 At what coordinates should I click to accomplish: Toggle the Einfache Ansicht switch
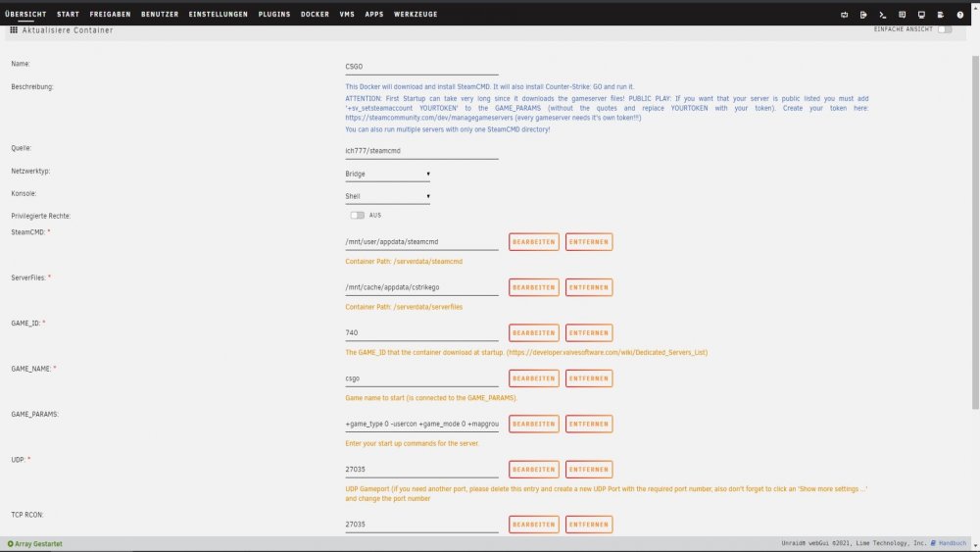click(945, 29)
